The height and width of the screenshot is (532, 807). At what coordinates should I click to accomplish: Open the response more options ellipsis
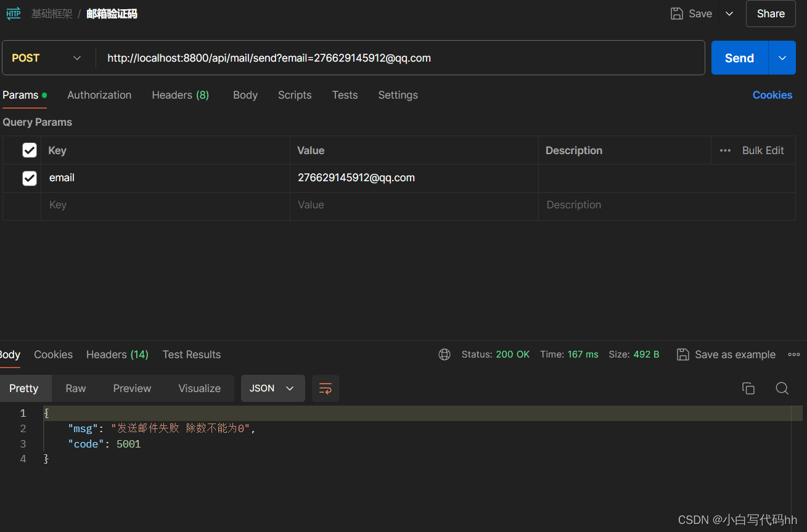pyautogui.click(x=794, y=354)
